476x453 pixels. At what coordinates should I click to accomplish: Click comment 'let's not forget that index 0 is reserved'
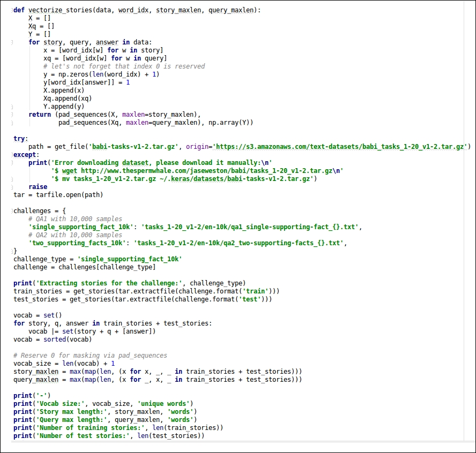click(x=124, y=66)
